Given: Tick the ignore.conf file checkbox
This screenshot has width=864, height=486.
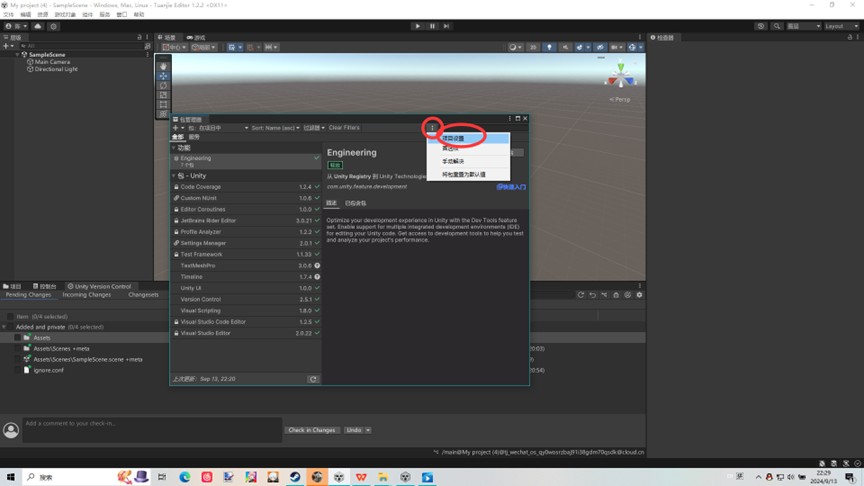Looking at the screenshot, I should pyautogui.click(x=17, y=370).
